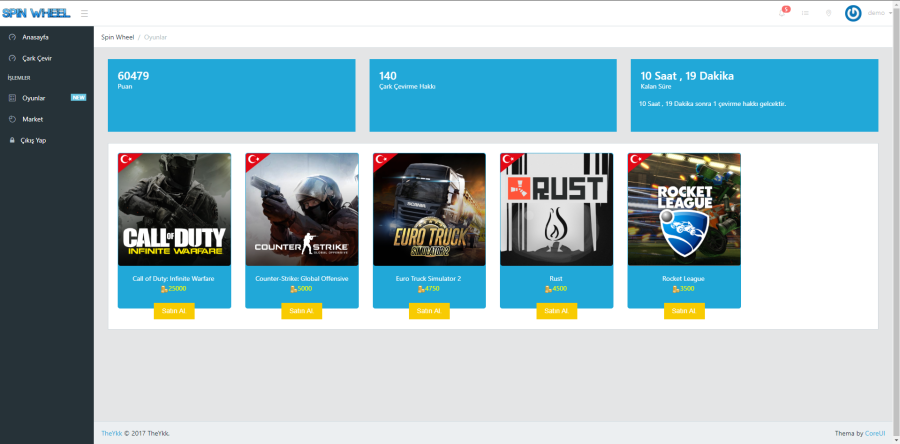Click the Rust title text

point(557,279)
